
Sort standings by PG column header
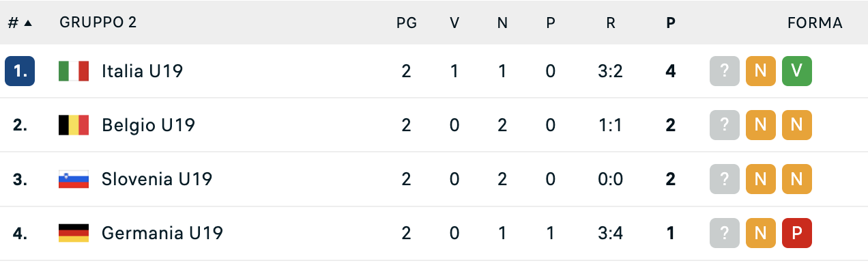[407, 23]
